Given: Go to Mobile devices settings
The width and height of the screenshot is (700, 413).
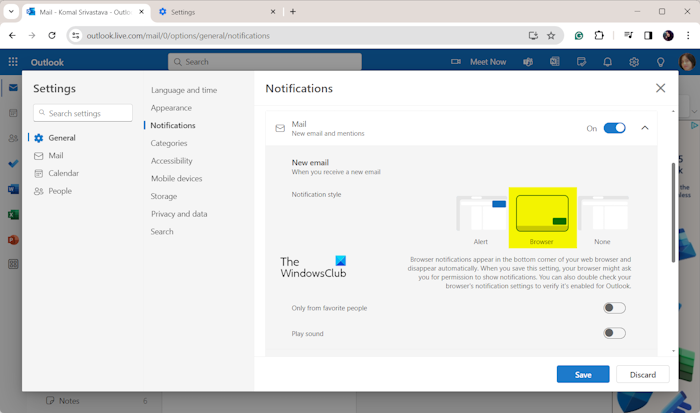Looking at the screenshot, I should [x=176, y=179].
